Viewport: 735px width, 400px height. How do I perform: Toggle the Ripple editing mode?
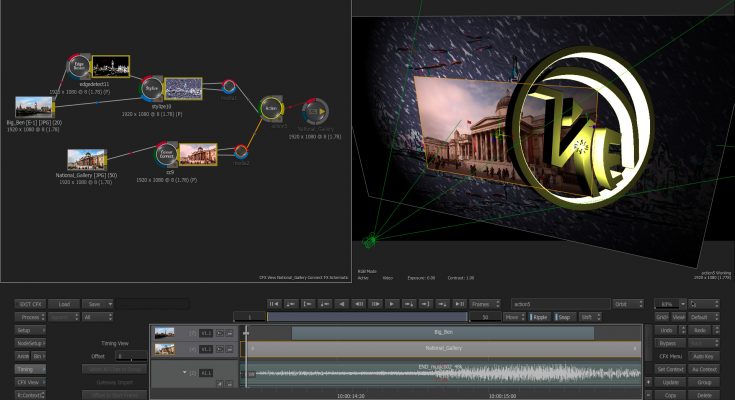539,317
